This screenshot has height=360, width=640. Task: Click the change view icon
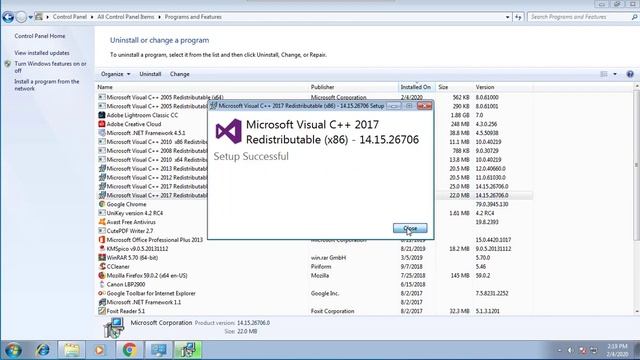pos(604,74)
